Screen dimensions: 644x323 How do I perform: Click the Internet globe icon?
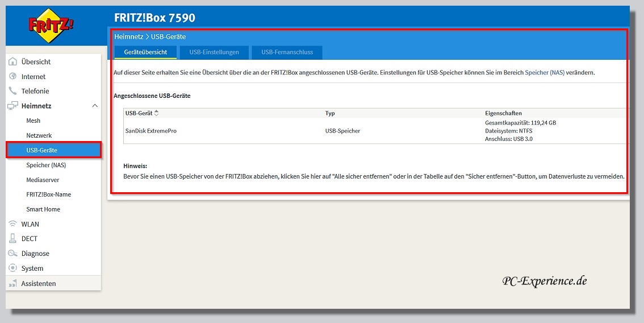13,76
